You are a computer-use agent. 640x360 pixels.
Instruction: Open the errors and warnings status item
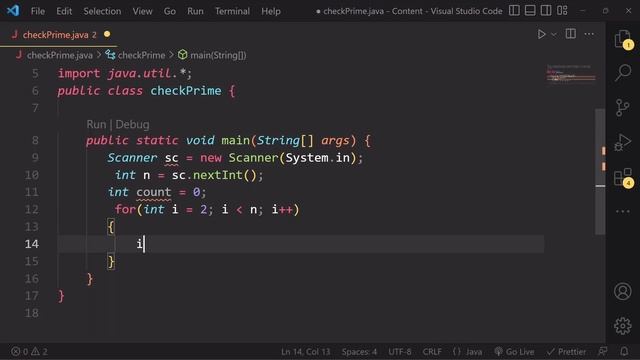[29, 351]
